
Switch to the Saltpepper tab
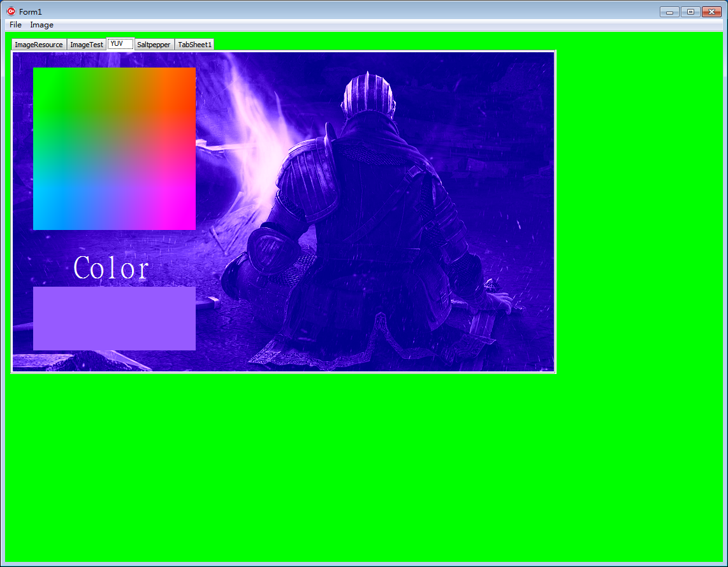[x=154, y=45]
